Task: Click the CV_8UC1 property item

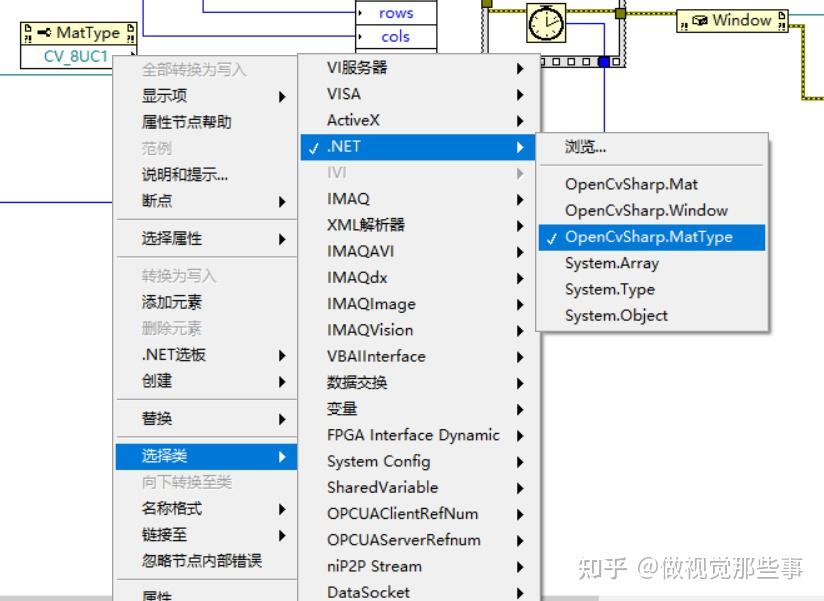Action: 76,57
